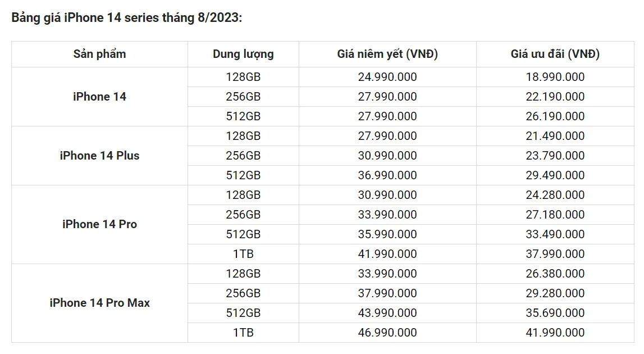Select the 'Giá niêm yết (VNĐ)' header
The image size is (644, 354).
pyautogui.click(x=387, y=54)
